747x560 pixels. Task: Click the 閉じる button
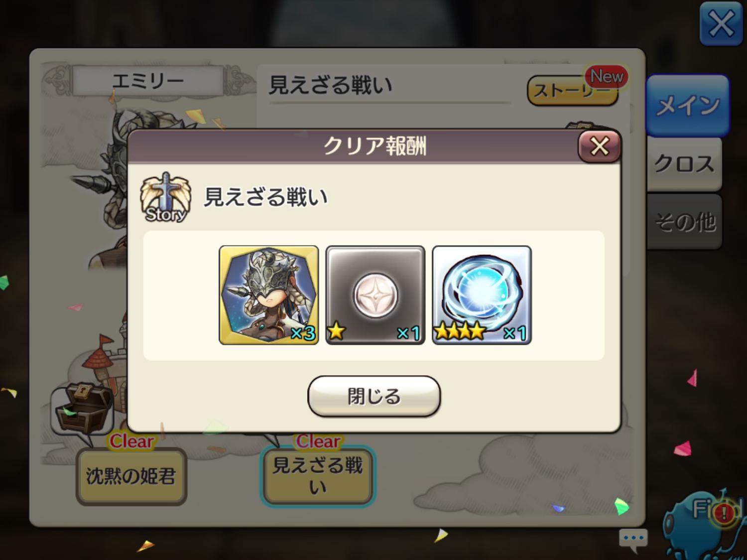click(x=374, y=396)
